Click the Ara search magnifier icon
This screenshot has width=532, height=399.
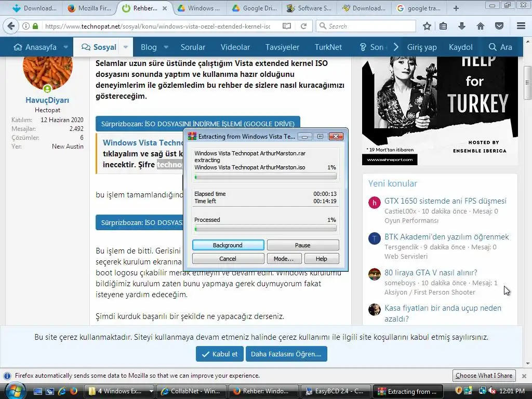[x=493, y=47]
